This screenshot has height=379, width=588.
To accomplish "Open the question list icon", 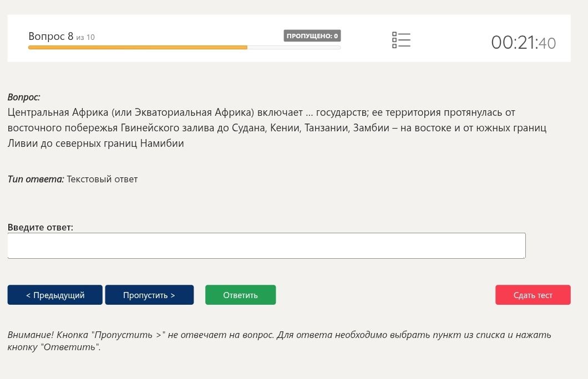I will click(401, 40).
